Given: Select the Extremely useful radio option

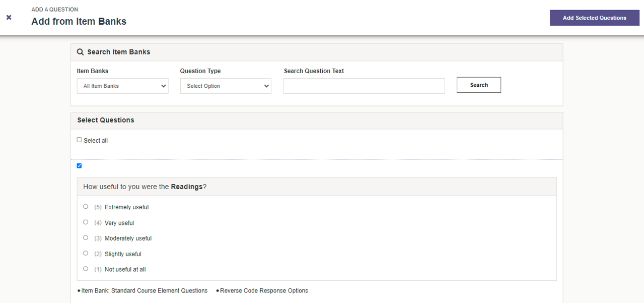Looking at the screenshot, I should [86, 206].
